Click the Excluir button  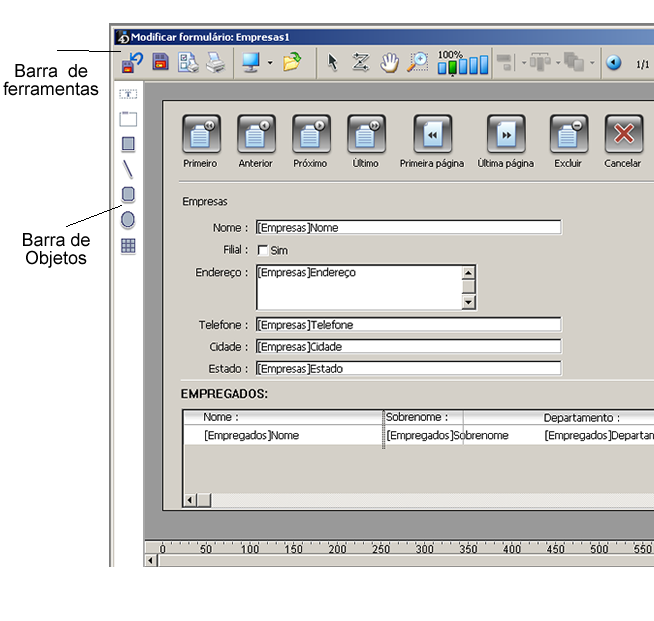[x=568, y=133]
